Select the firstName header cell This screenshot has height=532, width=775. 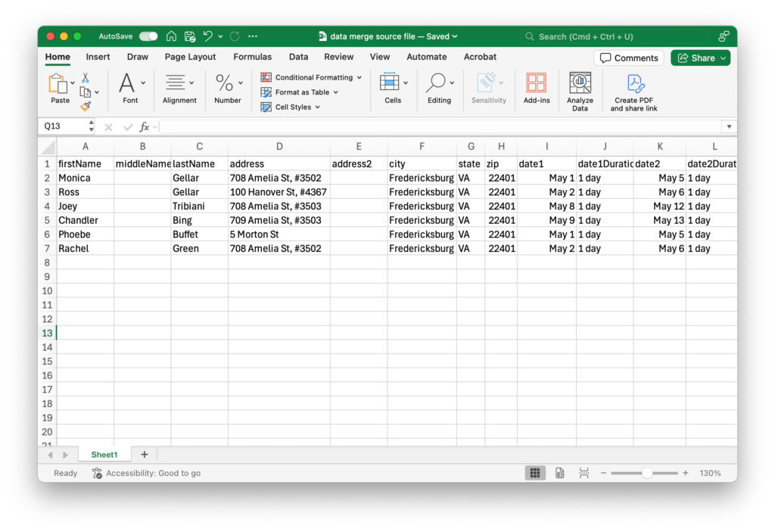coord(86,163)
